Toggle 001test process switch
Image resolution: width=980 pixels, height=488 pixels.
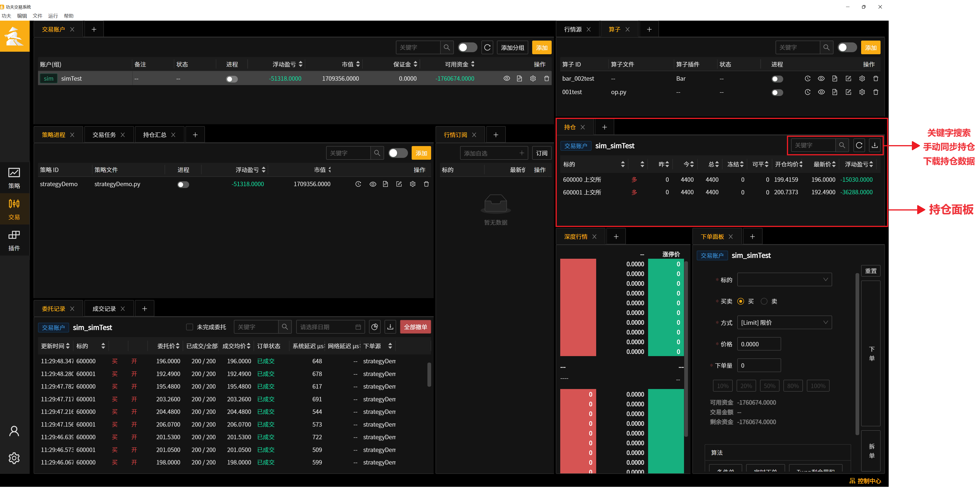click(777, 93)
